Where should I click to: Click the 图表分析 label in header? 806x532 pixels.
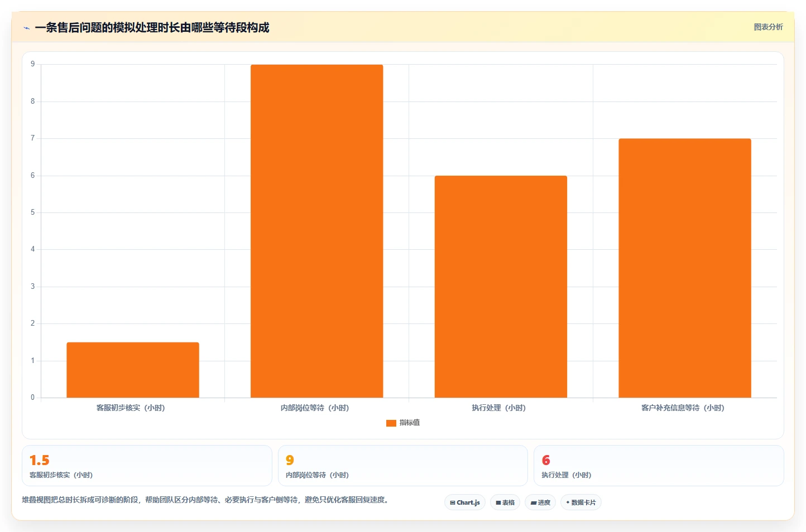click(x=768, y=27)
